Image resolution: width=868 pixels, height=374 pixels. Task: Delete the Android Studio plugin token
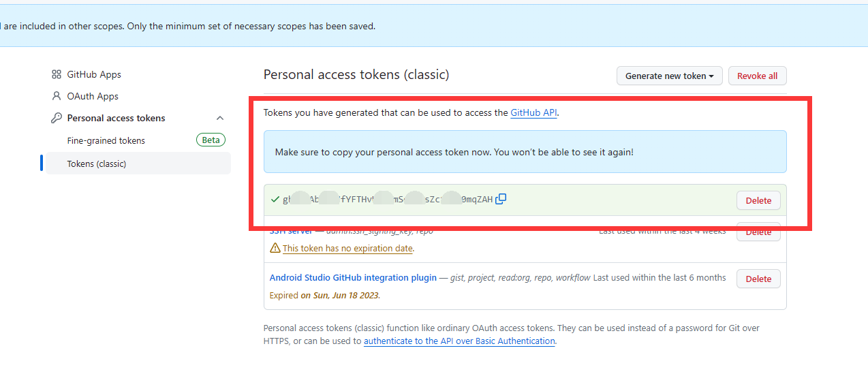click(x=758, y=279)
